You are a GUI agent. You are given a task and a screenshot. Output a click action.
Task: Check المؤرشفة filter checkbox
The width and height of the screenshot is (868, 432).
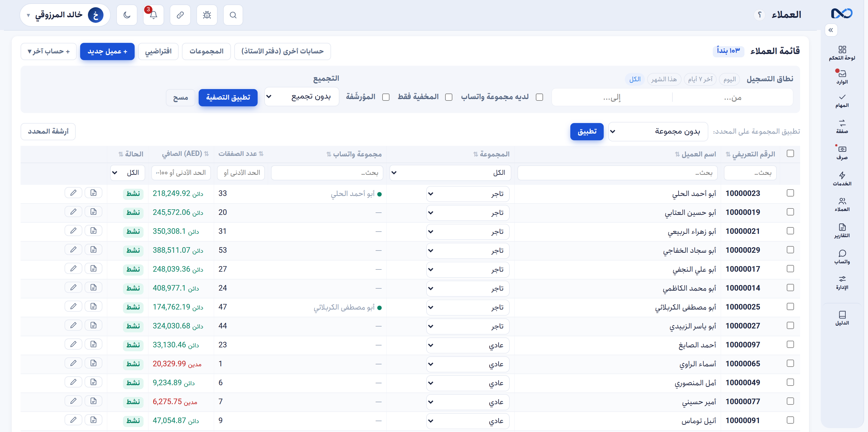tap(386, 97)
